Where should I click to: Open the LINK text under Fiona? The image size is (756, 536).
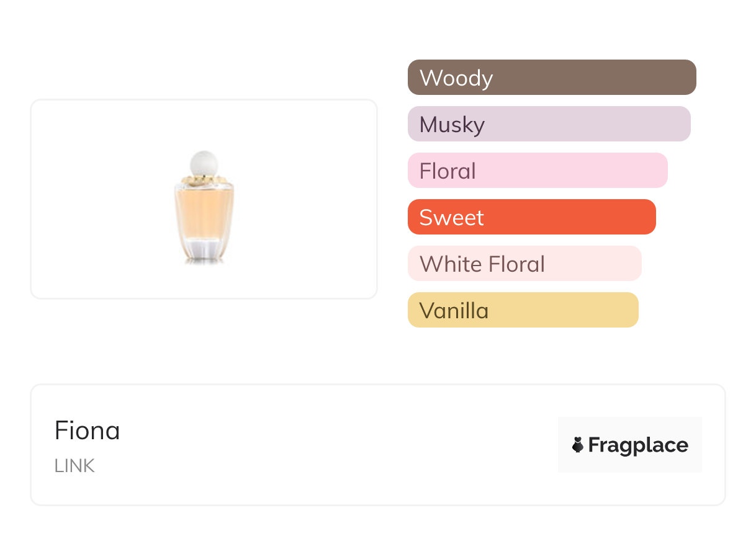74,466
